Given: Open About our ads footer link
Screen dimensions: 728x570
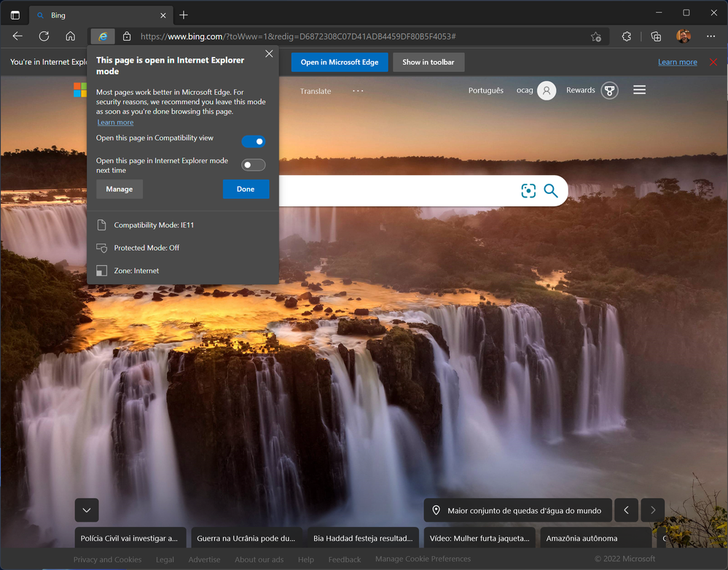Looking at the screenshot, I should pos(259,560).
